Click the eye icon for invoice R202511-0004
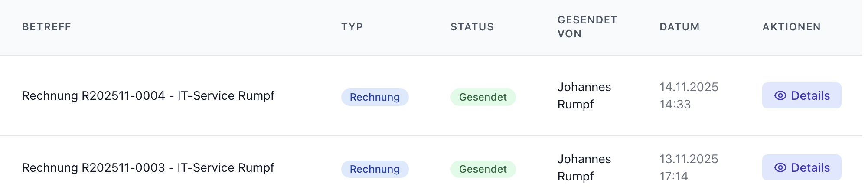The image size is (868, 190). point(780,96)
